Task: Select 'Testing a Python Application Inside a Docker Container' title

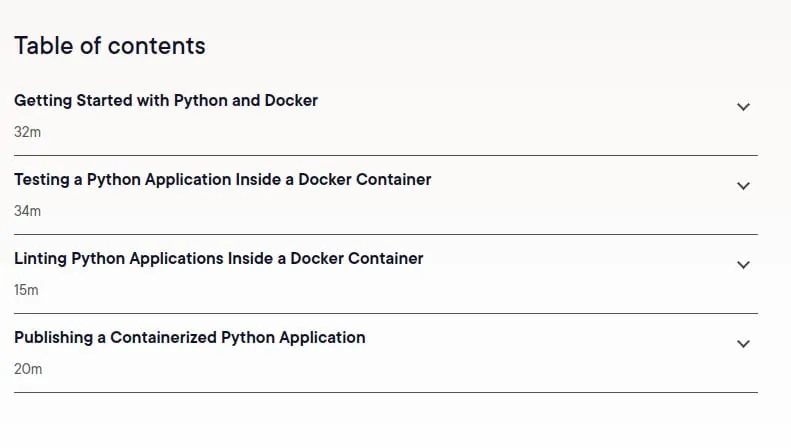Action: 222,180
